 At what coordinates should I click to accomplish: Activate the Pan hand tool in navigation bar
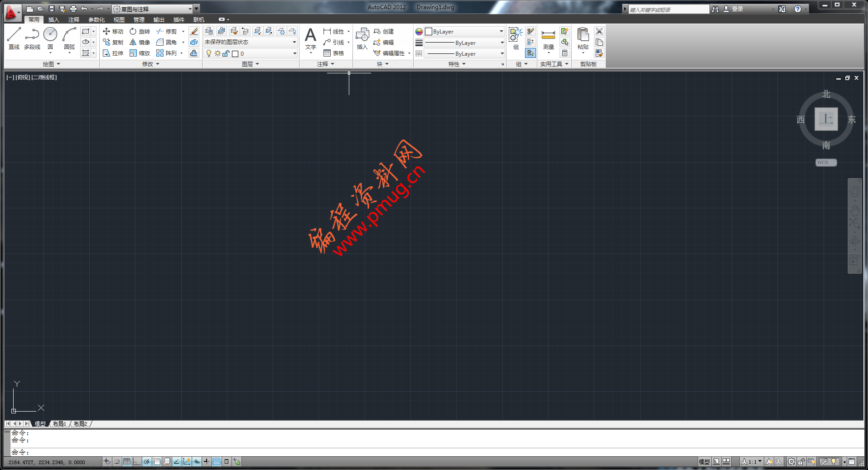[x=854, y=210]
